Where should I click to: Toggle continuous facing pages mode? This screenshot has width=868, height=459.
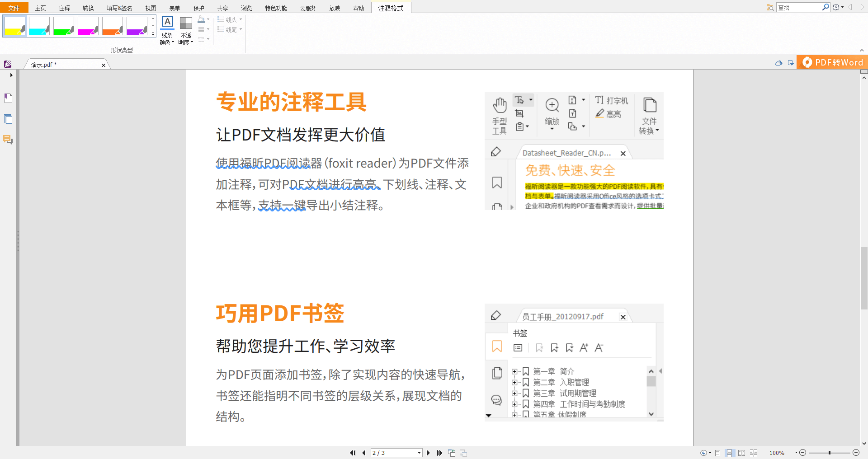(753, 453)
